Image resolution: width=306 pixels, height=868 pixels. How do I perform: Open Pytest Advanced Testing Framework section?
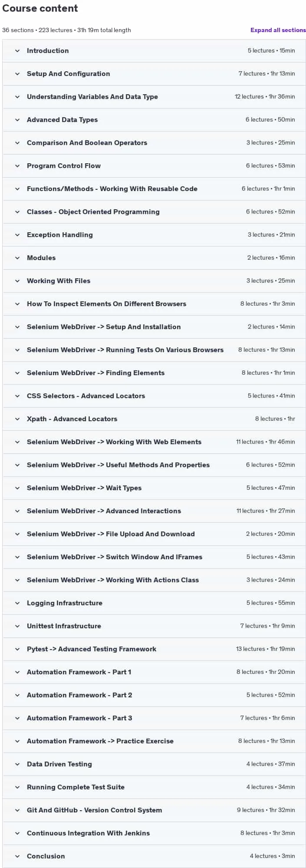point(154,649)
